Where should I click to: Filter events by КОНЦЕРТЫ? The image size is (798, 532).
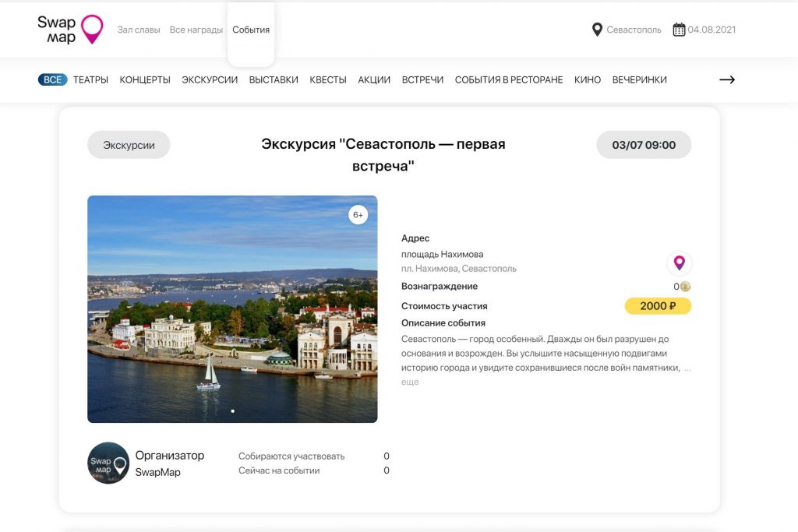pyautogui.click(x=145, y=80)
